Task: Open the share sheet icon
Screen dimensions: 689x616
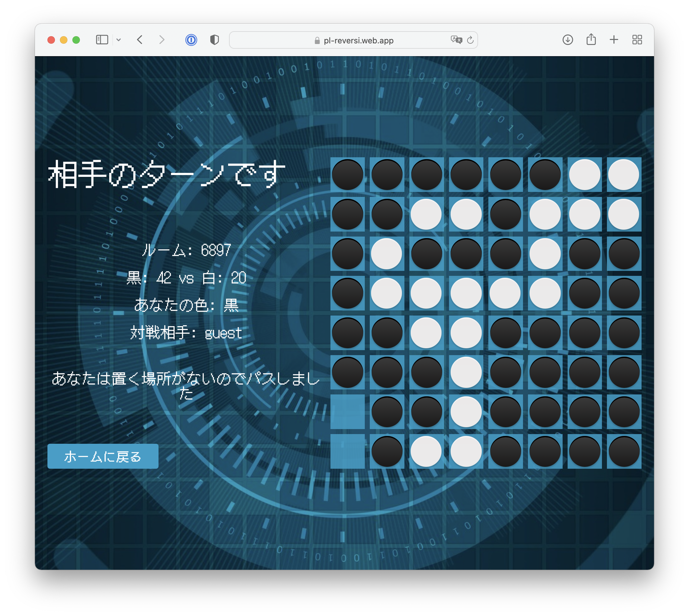Action: coord(591,40)
